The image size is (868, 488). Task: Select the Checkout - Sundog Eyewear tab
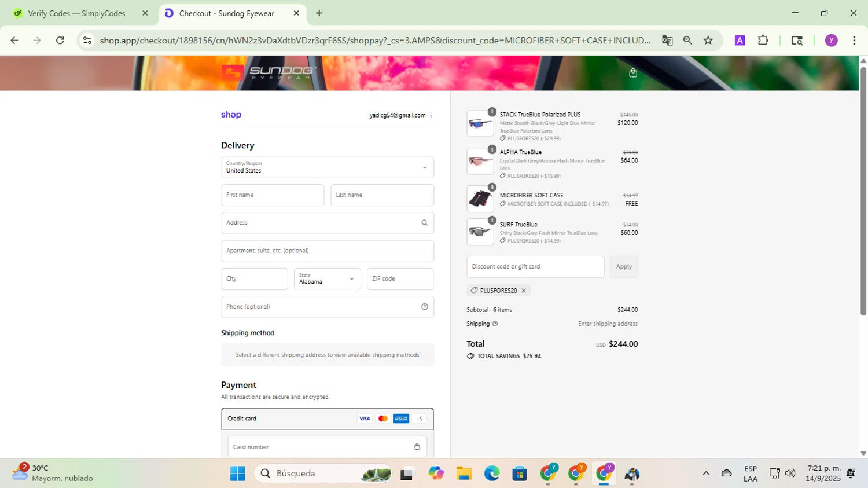[x=231, y=13]
